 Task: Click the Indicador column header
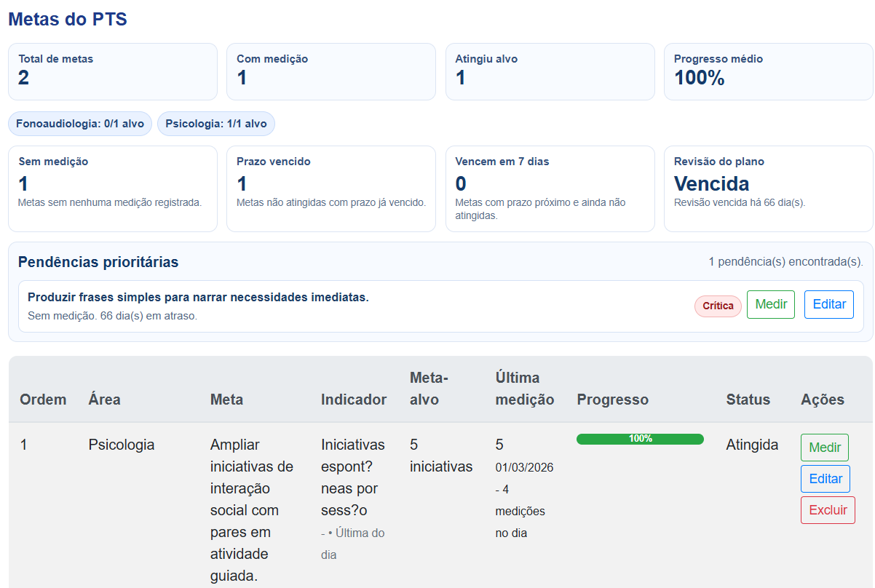click(x=354, y=400)
